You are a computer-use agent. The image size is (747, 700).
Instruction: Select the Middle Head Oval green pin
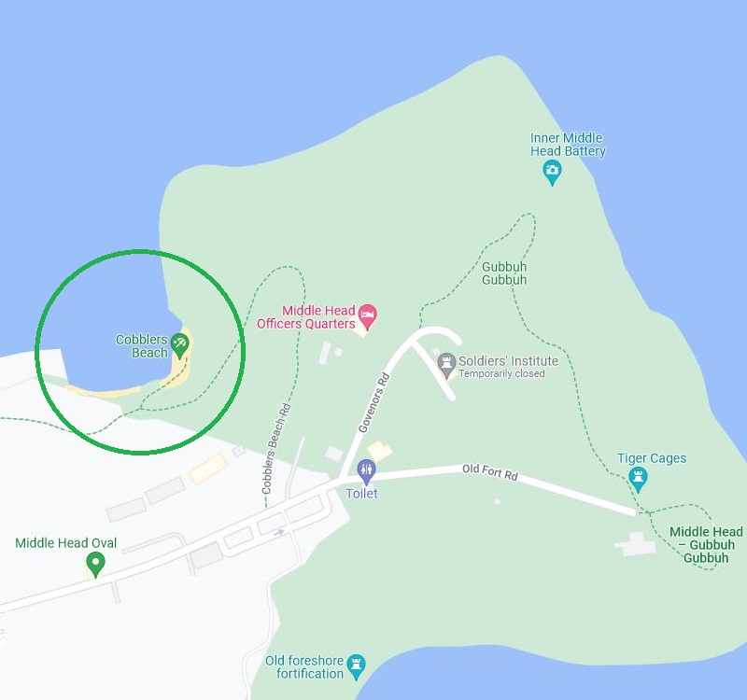(x=96, y=565)
